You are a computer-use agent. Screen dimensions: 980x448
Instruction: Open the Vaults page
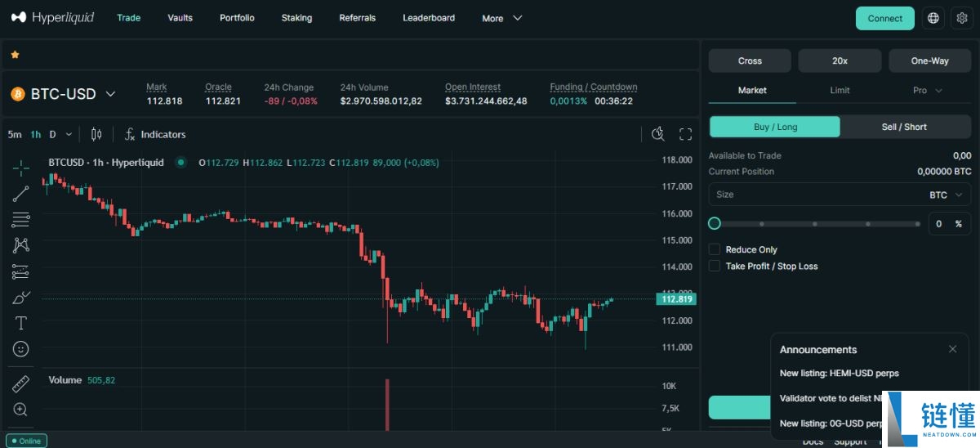180,17
